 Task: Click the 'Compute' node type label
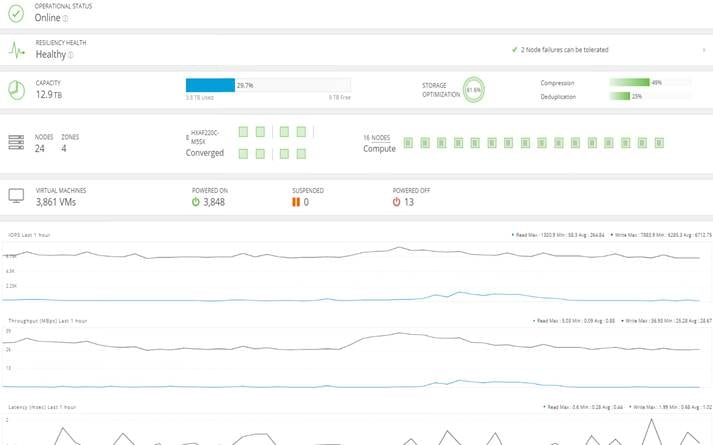coord(379,149)
